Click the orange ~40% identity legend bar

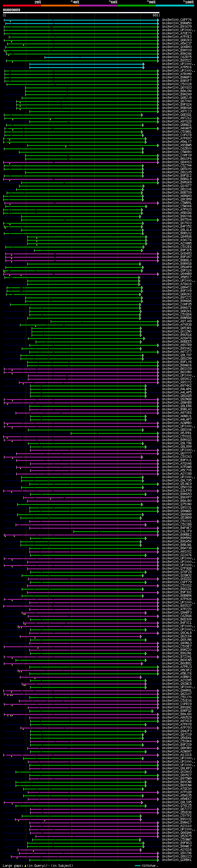coord(60,6)
